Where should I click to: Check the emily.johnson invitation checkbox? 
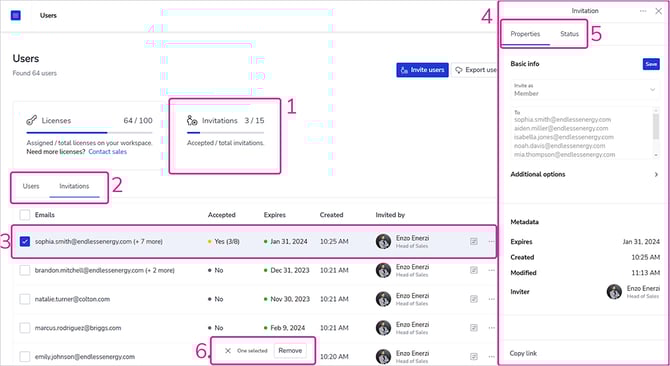click(x=25, y=357)
